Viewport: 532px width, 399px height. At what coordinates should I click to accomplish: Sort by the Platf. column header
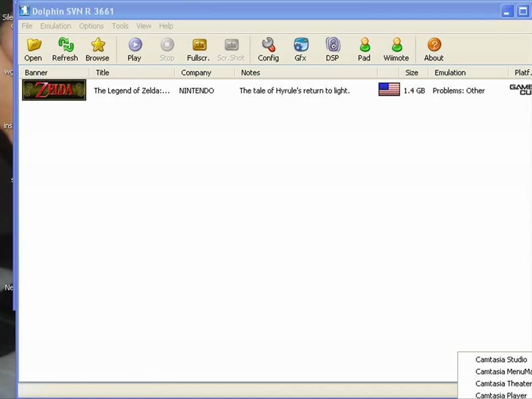pyautogui.click(x=520, y=73)
